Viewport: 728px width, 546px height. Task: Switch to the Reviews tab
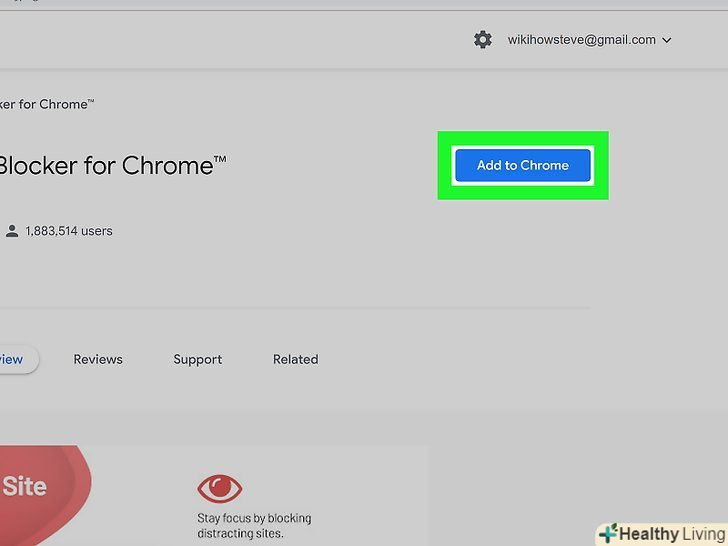98,359
